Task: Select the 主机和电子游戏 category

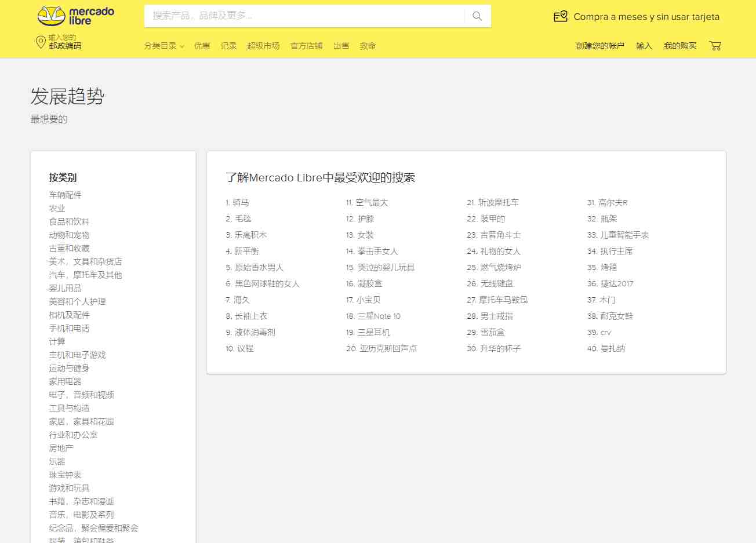Action: 77,355
